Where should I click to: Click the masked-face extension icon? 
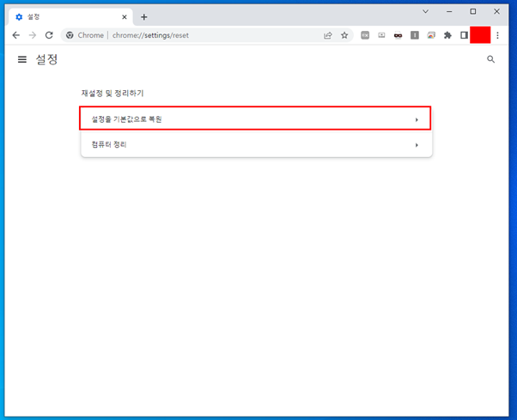(398, 35)
